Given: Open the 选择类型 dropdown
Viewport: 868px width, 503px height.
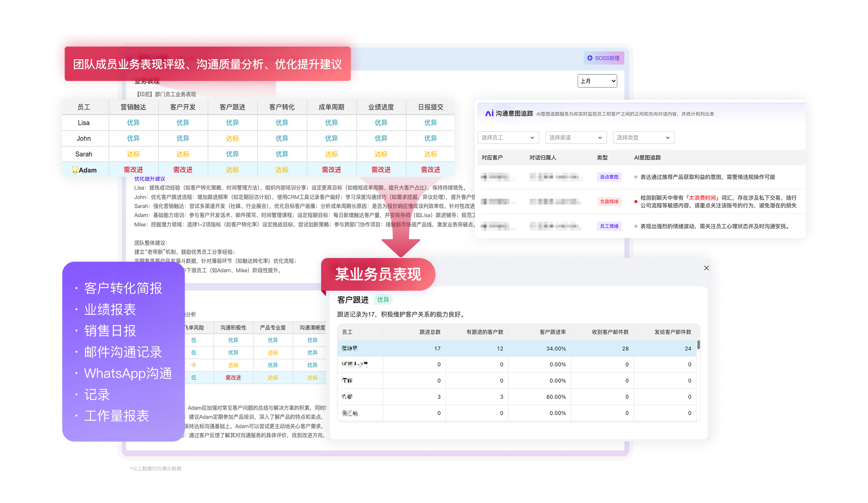Looking at the screenshot, I should coord(643,137).
